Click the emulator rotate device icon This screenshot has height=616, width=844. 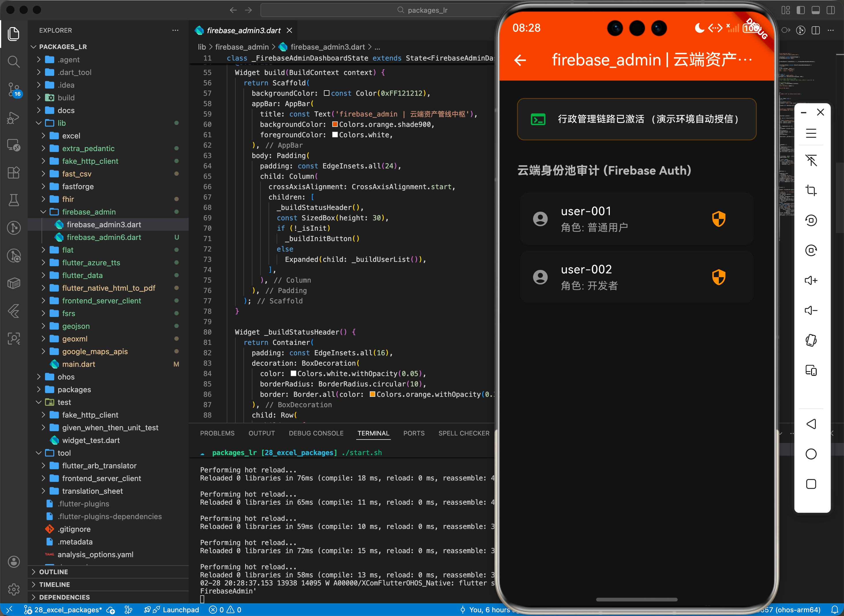click(x=811, y=340)
